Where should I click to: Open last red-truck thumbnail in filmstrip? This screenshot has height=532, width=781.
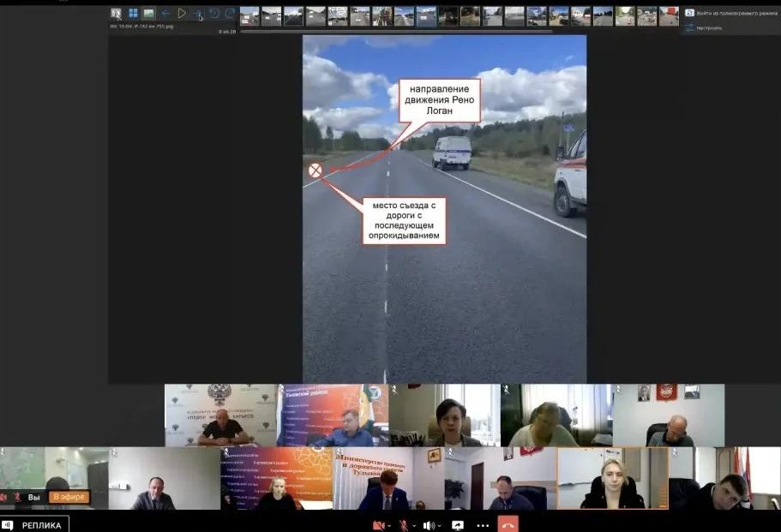(x=669, y=16)
